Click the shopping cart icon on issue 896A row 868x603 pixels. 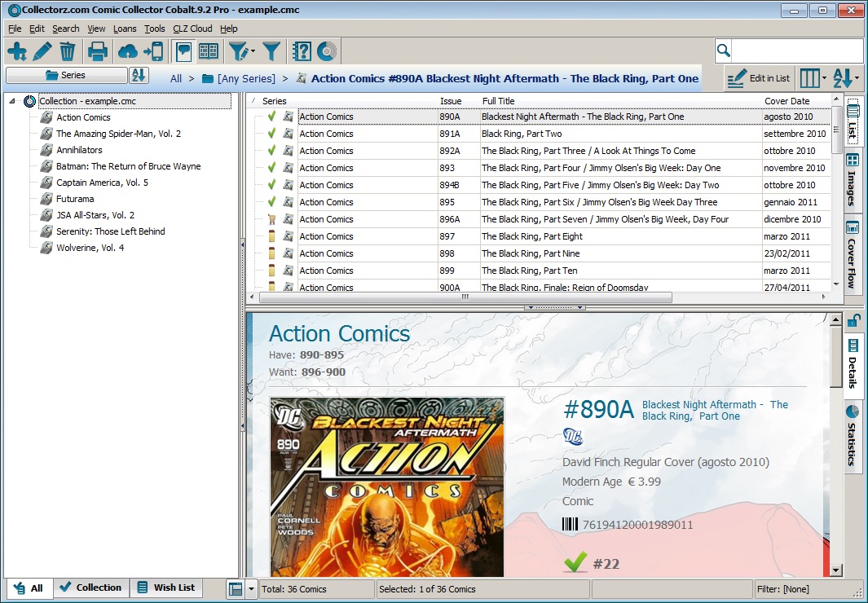pyautogui.click(x=271, y=219)
